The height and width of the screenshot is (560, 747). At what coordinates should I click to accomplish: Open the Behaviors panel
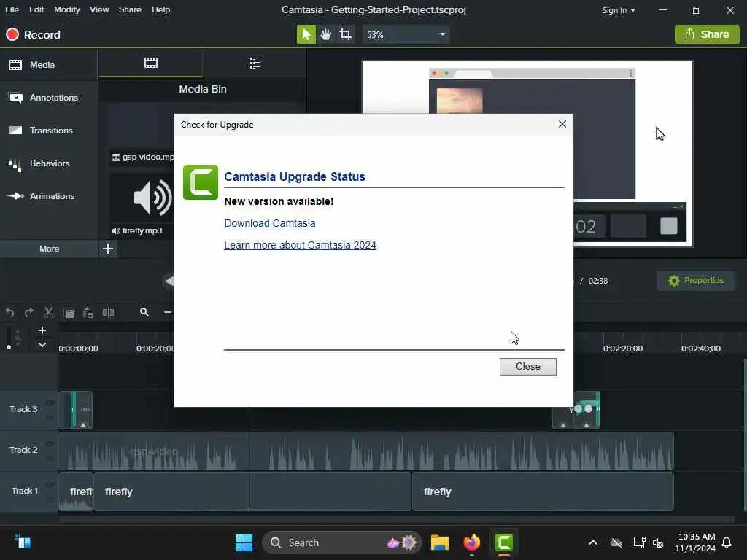tap(49, 163)
